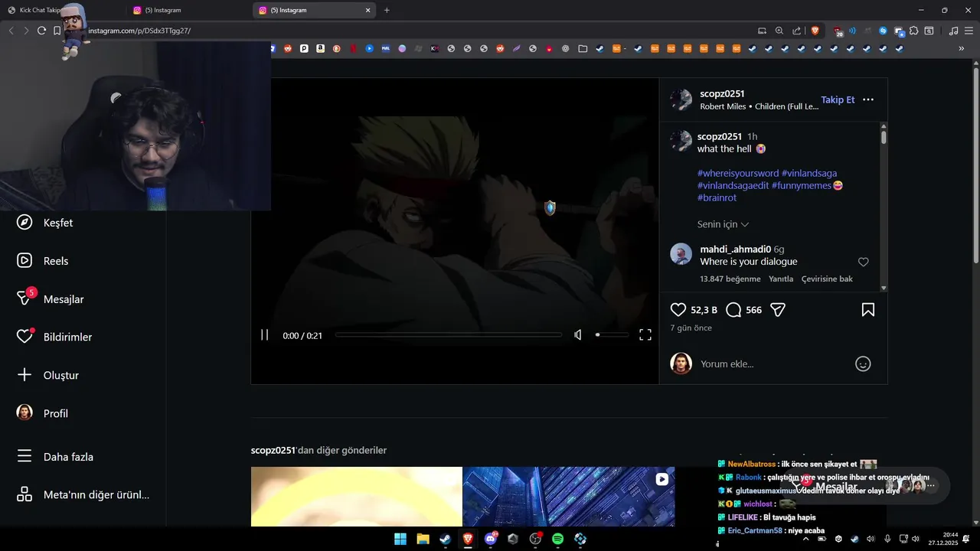Click Yanıtla under the comment
Screen dimensions: 980x551
point(781,279)
